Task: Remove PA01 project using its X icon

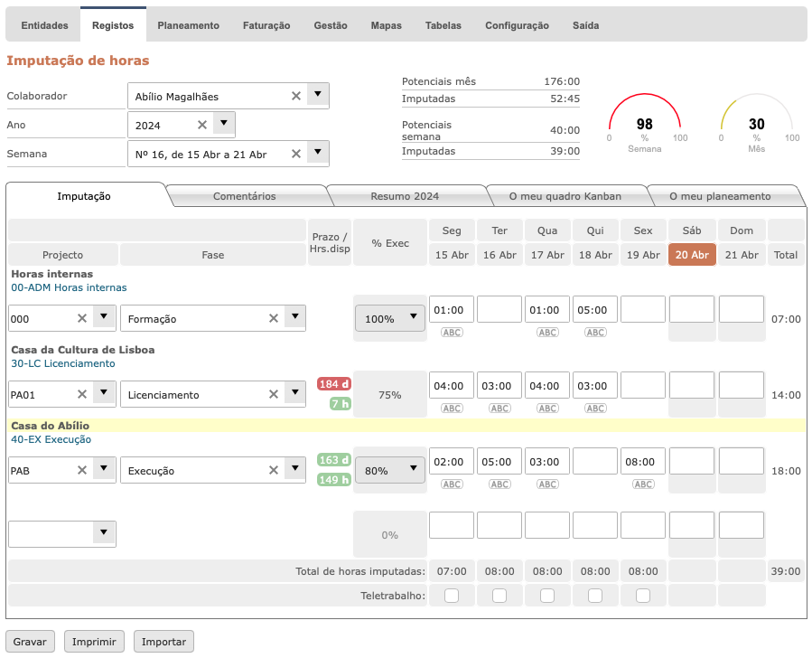Action: coord(82,394)
